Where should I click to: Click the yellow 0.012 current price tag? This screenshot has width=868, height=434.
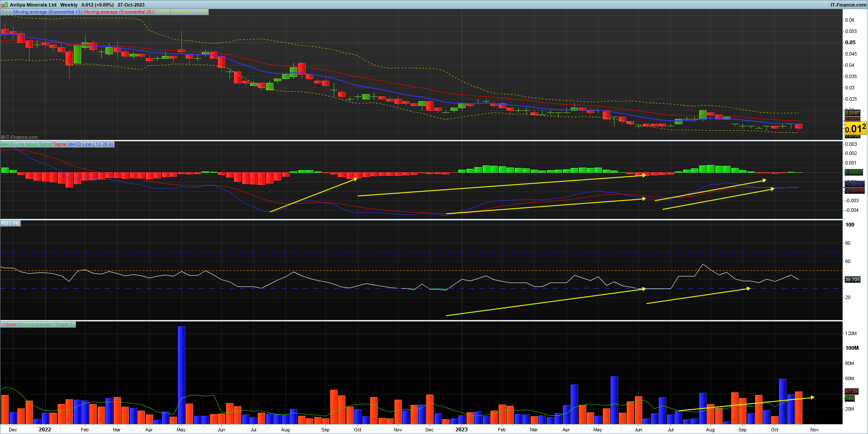click(855, 128)
